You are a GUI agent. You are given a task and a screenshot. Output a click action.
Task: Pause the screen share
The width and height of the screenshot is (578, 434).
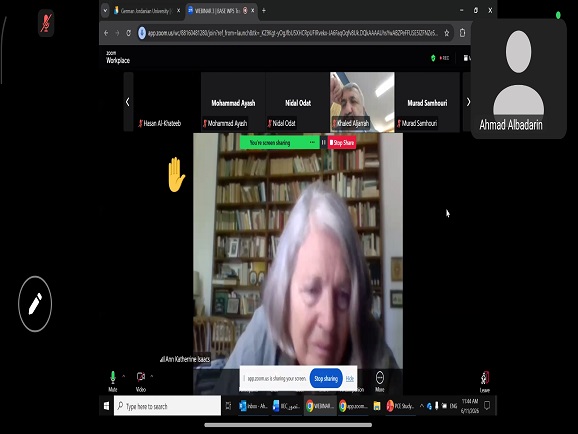click(x=323, y=142)
